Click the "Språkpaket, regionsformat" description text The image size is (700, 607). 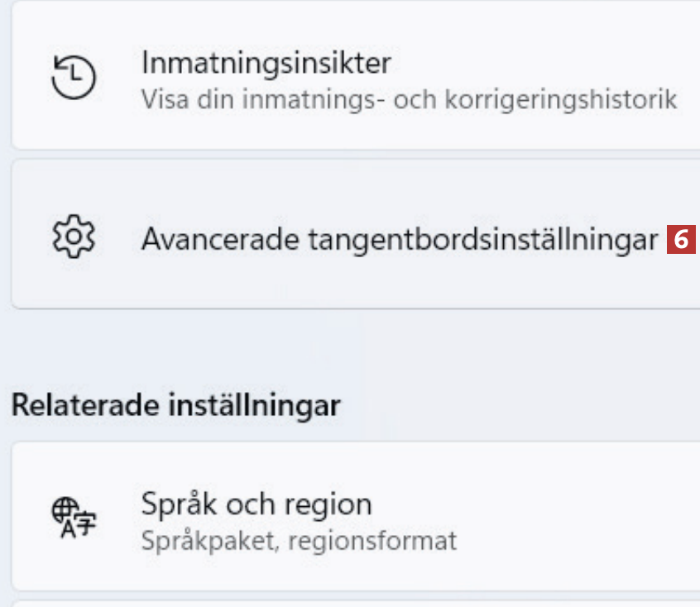(x=299, y=541)
